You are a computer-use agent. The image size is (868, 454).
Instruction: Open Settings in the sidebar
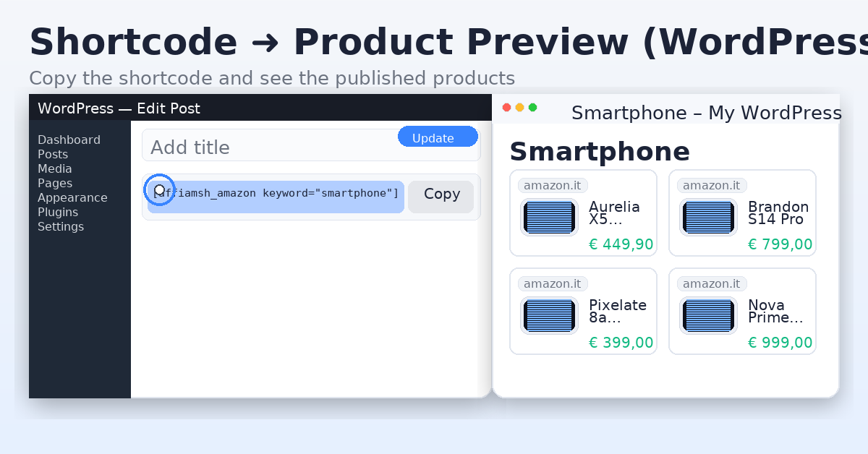pyautogui.click(x=61, y=226)
